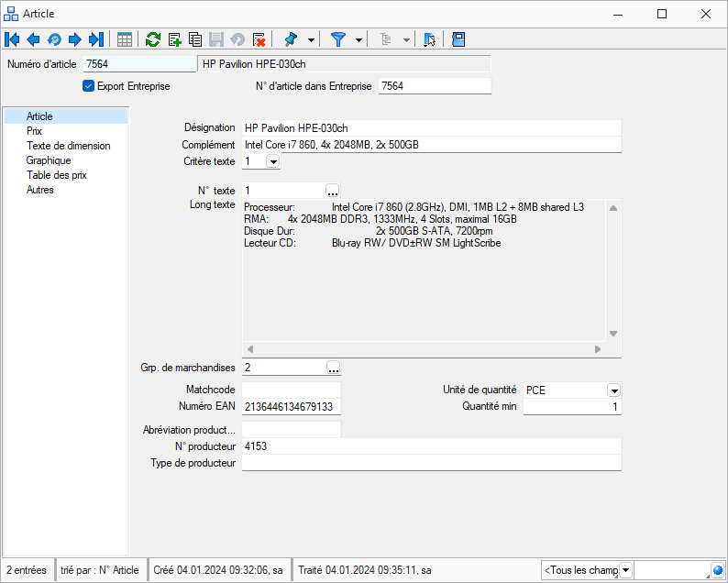Click the Abréviation producteur field
This screenshot has height=583, width=728.
point(292,430)
